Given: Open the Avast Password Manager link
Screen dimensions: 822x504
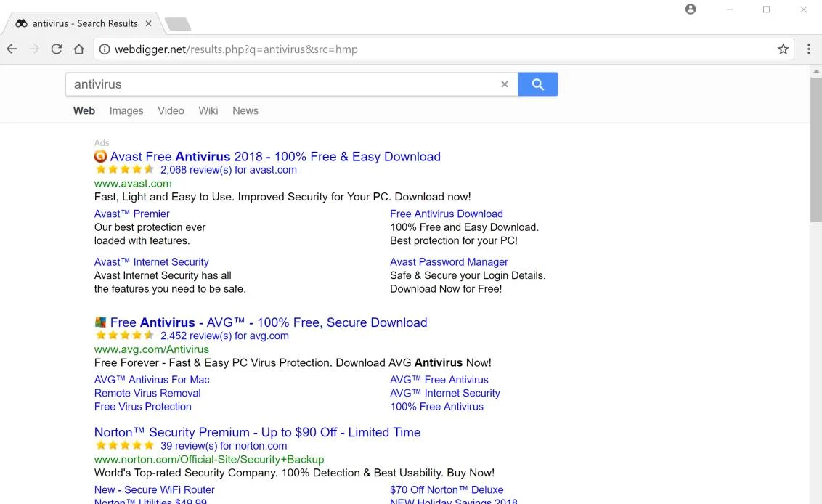Looking at the screenshot, I should pyautogui.click(x=449, y=261).
